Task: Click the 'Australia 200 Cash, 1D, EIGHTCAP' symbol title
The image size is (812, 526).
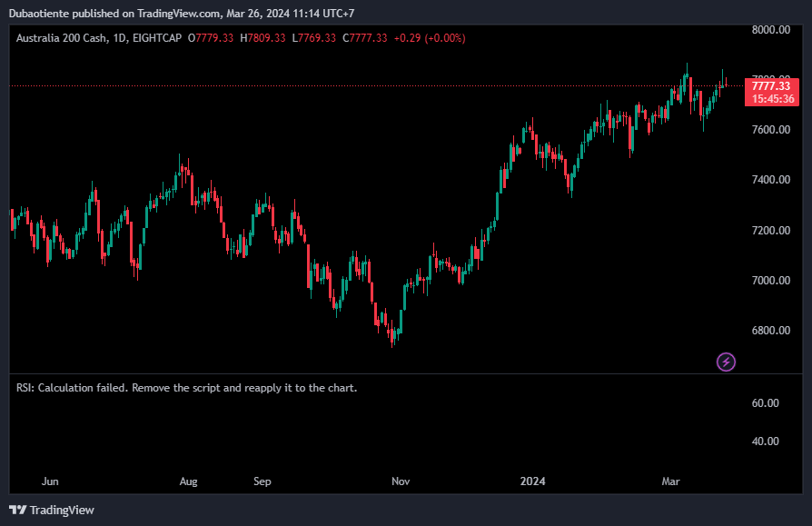Action: 99,38
